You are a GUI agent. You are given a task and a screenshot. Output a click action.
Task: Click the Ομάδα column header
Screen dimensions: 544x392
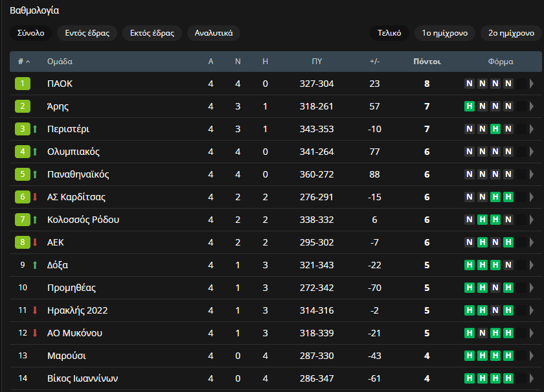coord(60,62)
